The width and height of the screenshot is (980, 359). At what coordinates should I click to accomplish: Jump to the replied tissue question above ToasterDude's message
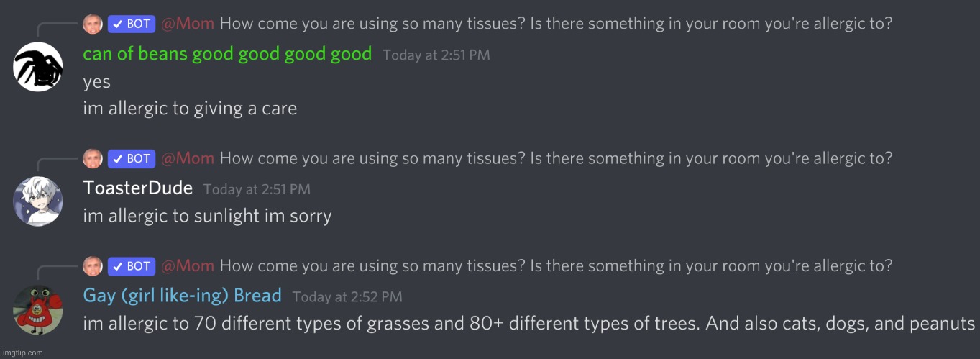[x=555, y=158]
